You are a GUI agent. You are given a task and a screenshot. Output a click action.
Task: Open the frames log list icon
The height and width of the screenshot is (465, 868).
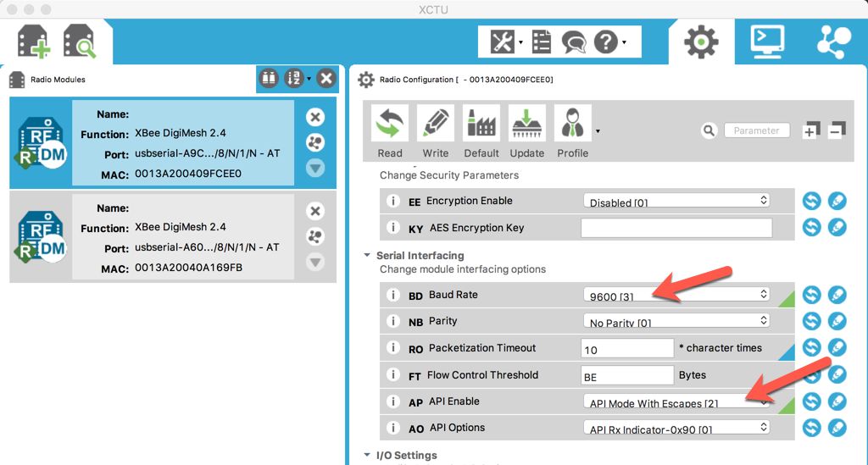pos(541,42)
